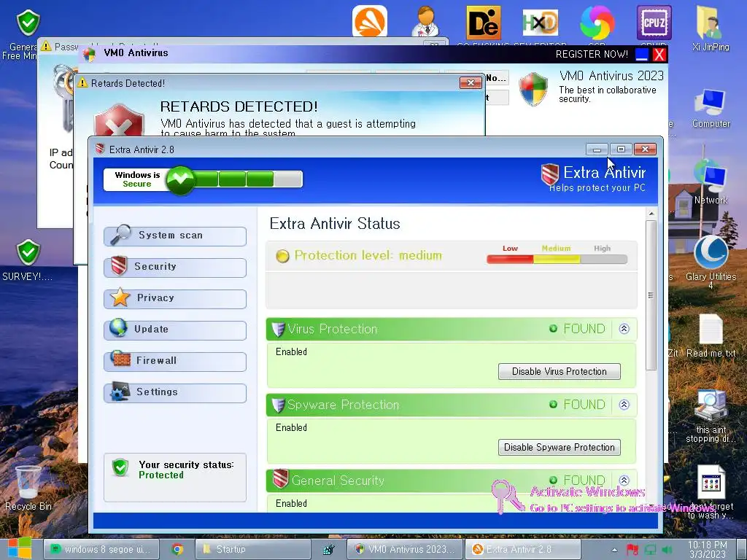Show hidden tray icons arrow
Image resolution: width=747 pixels, height=560 pixels.
point(614,550)
